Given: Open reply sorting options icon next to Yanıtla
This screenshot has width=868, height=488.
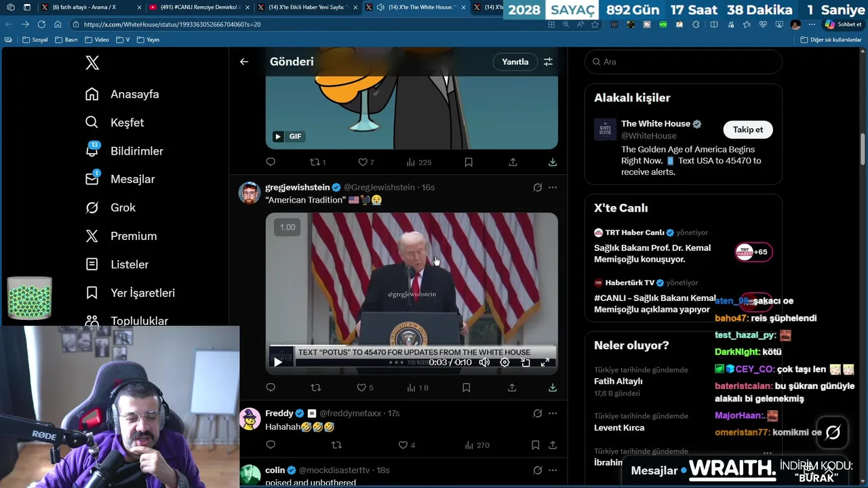Looking at the screenshot, I should click(548, 62).
